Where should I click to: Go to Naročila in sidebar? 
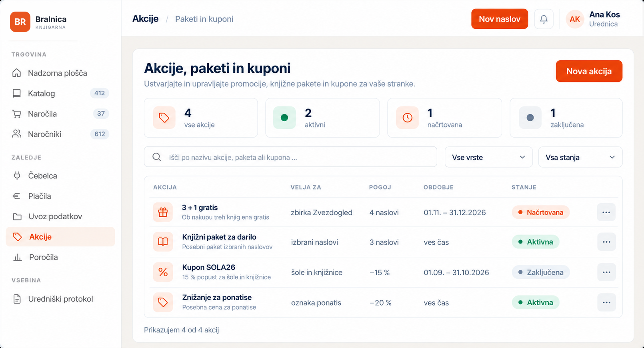[x=60, y=114]
